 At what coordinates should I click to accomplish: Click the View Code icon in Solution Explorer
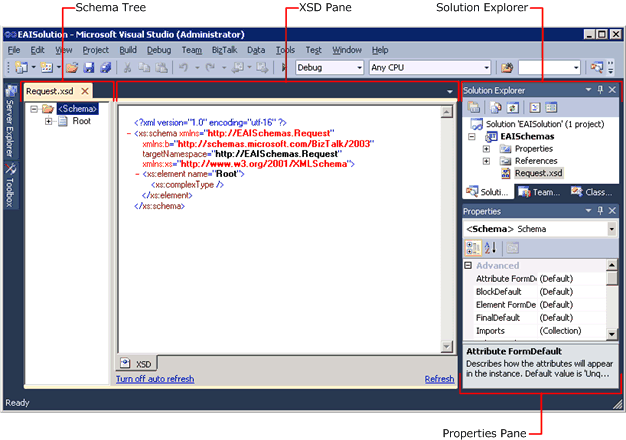(x=535, y=107)
